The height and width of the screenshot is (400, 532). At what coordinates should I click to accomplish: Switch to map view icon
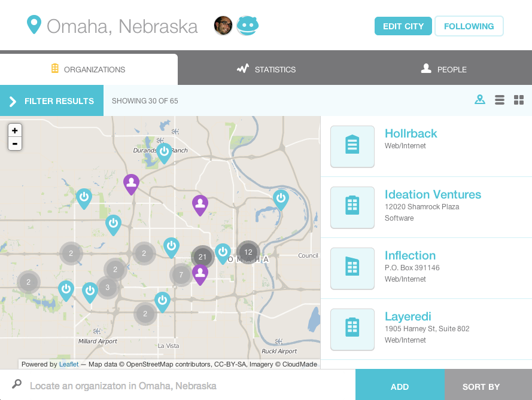coord(479,100)
